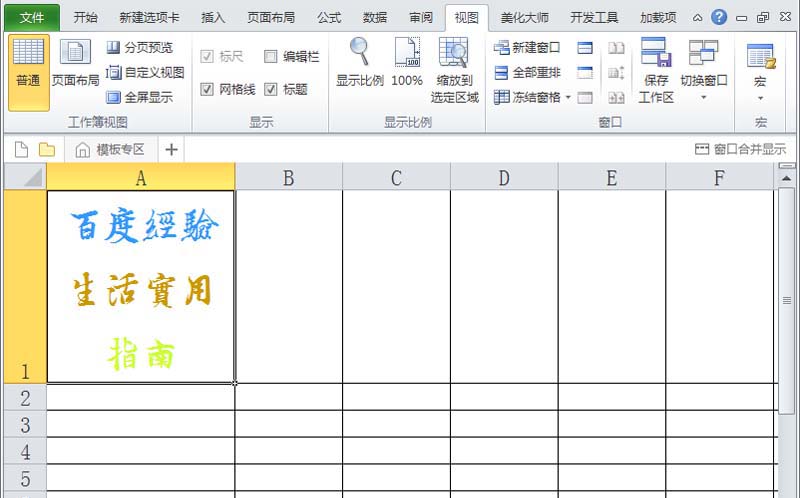The width and height of the screenshot is (800, 498).
Task: Open the 显示比例 zoom magnifier dialog
Action: click(360, 62)
